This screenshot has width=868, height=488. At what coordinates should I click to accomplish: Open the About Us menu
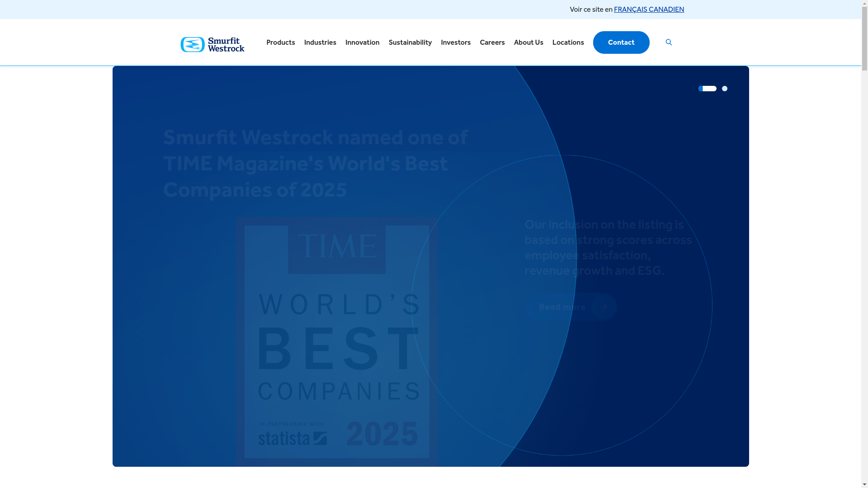pos(528,42)
